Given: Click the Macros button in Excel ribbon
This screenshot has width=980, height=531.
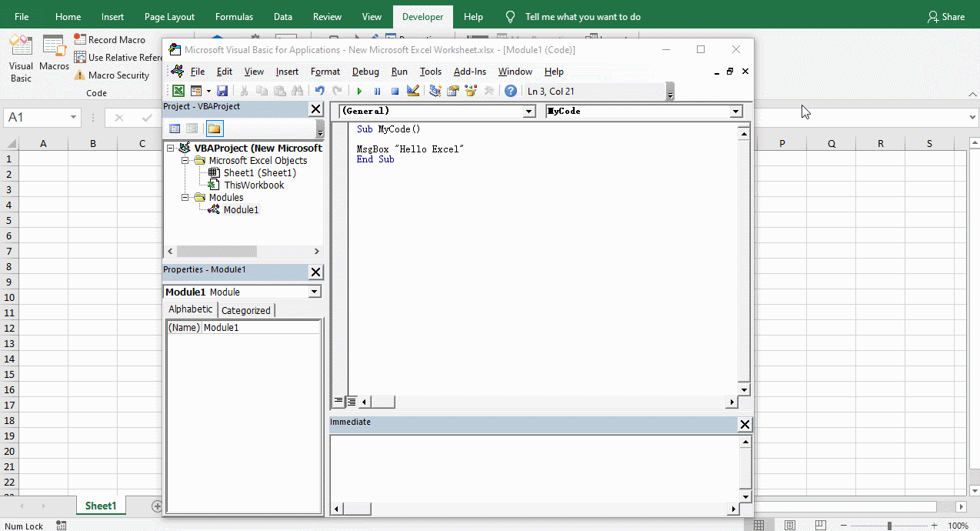Looking at the screenshot, I should point(55,53).
